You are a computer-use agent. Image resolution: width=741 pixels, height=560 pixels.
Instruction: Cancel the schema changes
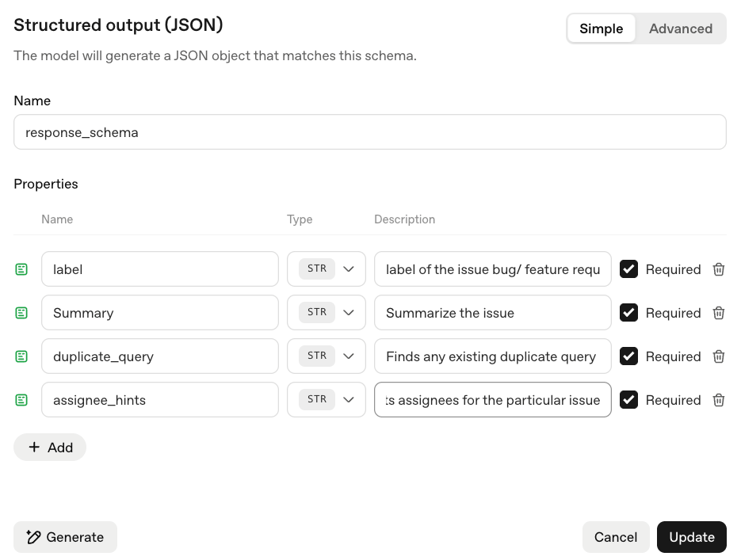(616, 537)
